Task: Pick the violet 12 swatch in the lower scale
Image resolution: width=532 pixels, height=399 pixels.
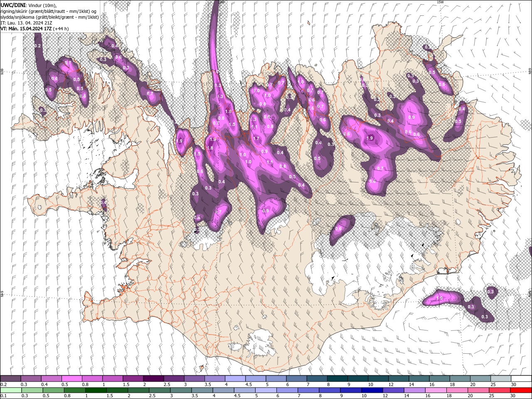Action: [393, 390]
